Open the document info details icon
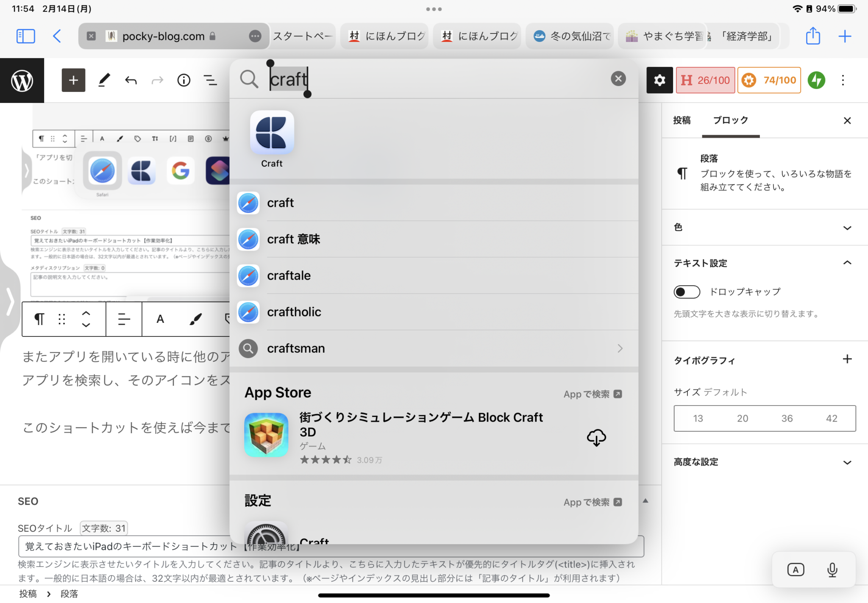 pyautogui.click(x=184, y=80)
